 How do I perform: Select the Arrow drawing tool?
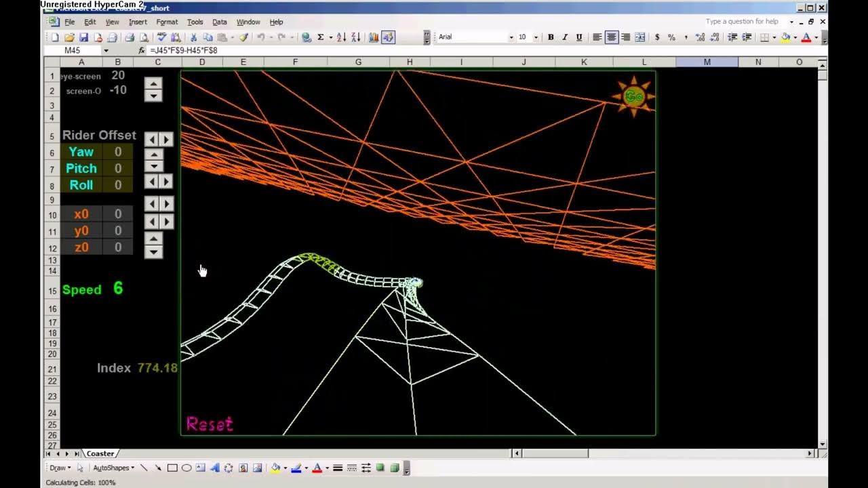[x=158, y=468]
